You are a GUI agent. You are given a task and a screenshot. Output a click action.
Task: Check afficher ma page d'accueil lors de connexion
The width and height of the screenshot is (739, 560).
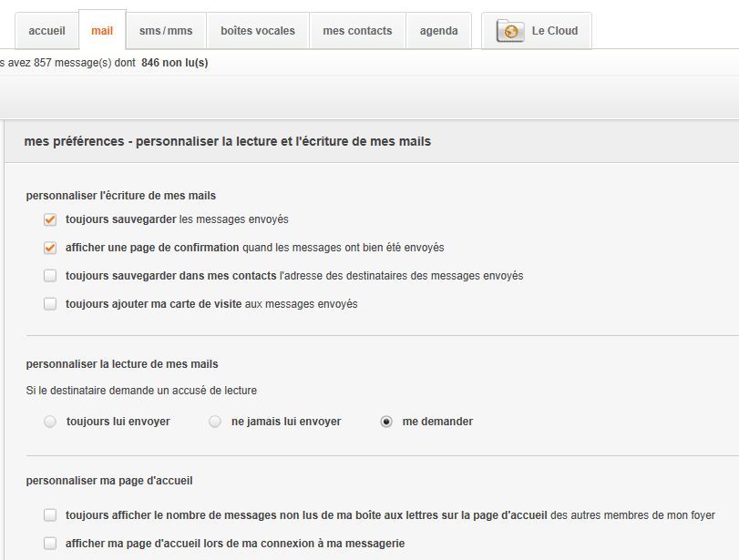pyautogui.click(x=50, y=544)
